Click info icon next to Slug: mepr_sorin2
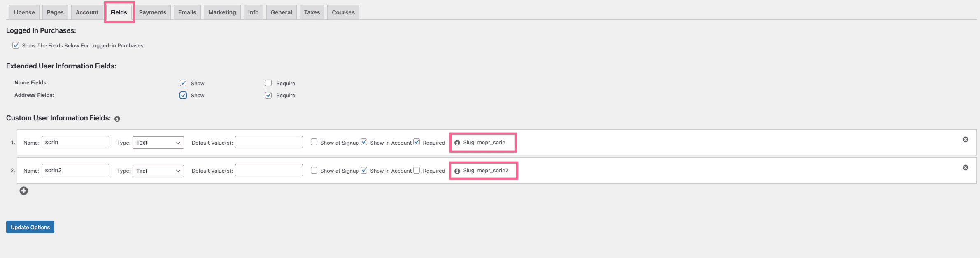Viewport: 980px width, 258px height. point(457,171)
